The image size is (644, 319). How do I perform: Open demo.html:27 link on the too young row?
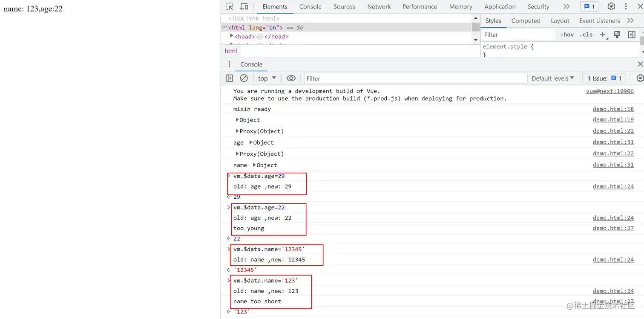click(x=613, y=228)
